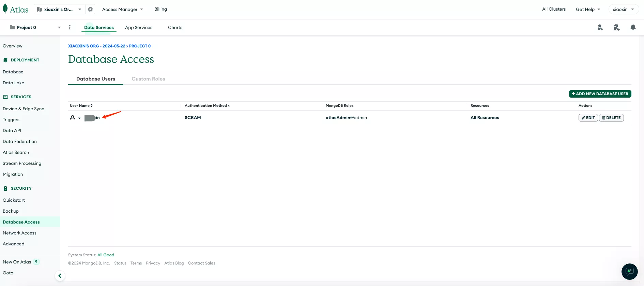This screenshot has width=644, height=286.
Task: Delete the SCRAM database user
Action: pos(611,118)
